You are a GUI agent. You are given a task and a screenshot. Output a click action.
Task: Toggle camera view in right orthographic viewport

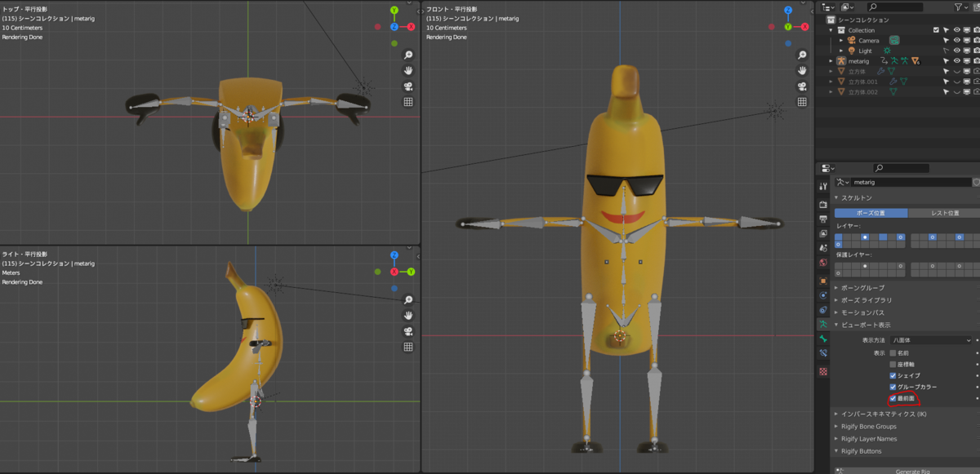pos(408,331)
